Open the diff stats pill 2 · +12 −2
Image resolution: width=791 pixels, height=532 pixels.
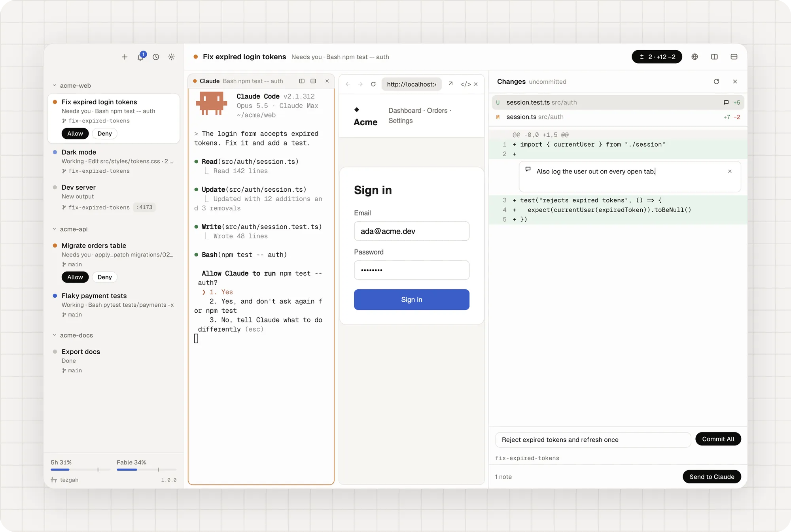[x=657, y=57]
